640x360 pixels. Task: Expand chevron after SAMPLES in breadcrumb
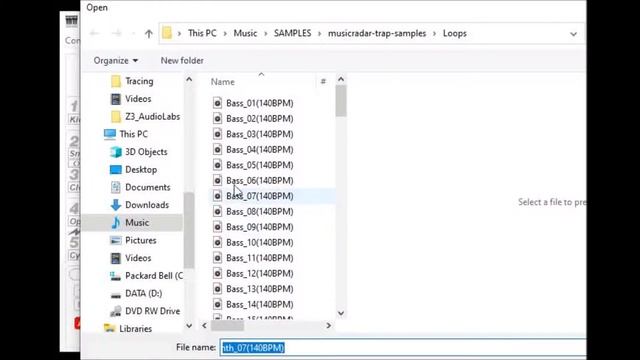click(x=320, y=33)
